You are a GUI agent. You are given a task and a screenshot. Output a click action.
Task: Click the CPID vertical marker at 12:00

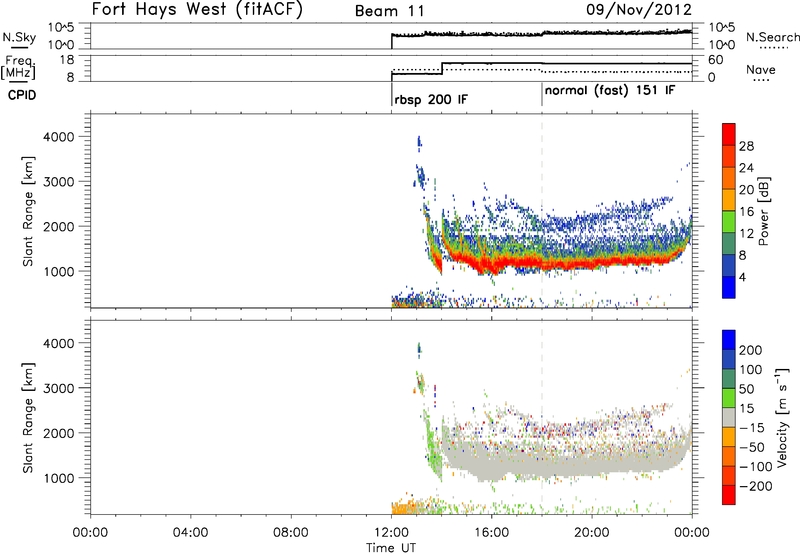tap(391, 94)
